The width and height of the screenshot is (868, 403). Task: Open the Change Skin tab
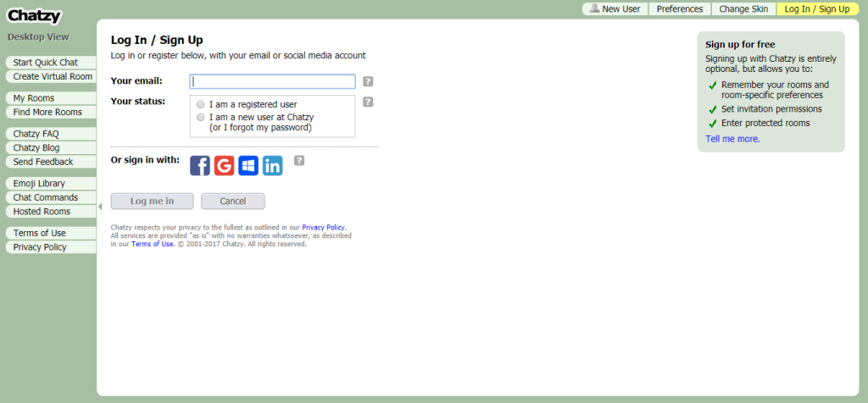click(743, 8)
